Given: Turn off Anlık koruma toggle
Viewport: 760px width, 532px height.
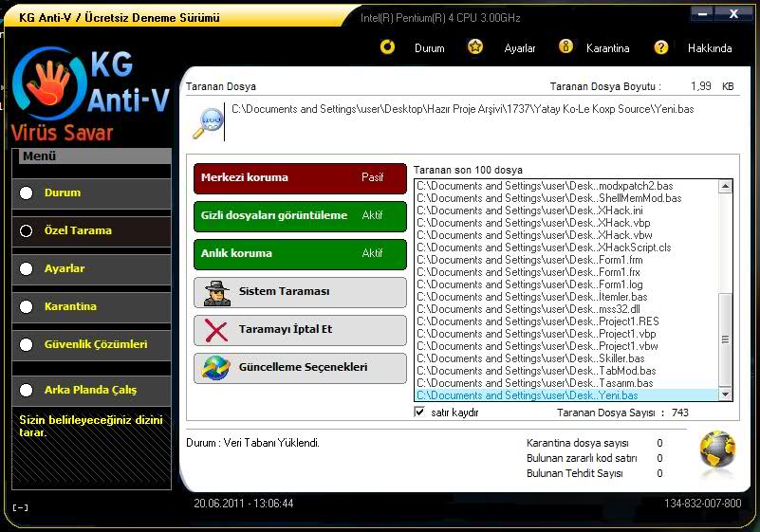Looking at the screenshot, I should click(x=300, y=253).
